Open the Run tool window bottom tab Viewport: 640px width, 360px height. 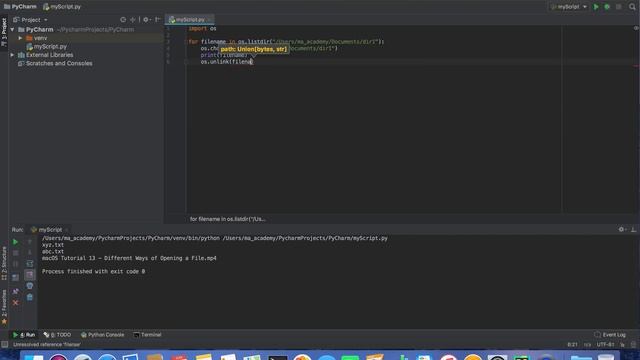click(x=24, y=335)
